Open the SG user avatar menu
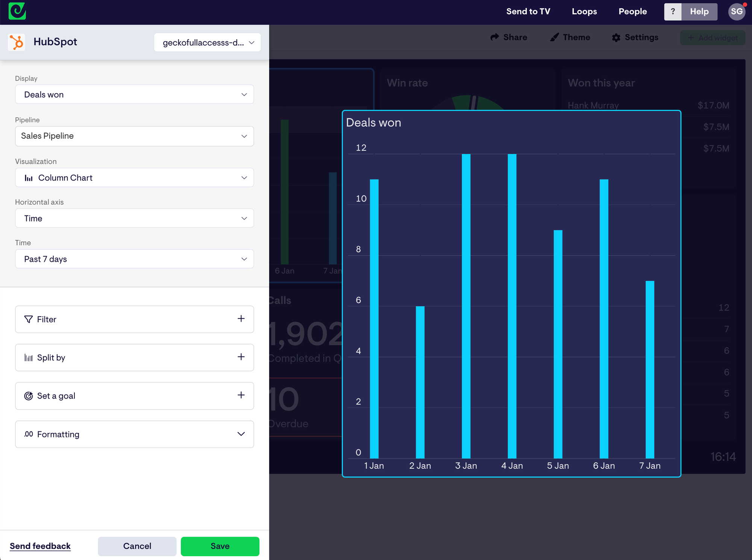 736,12
